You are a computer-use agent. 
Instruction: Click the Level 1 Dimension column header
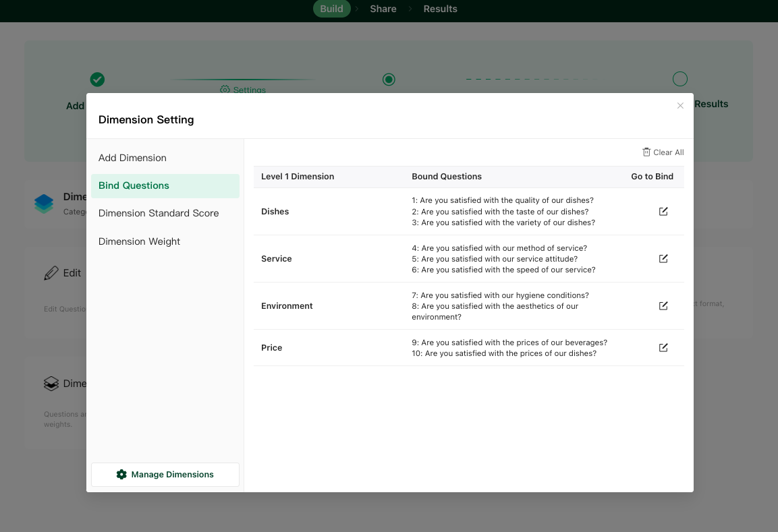[298, 177]
